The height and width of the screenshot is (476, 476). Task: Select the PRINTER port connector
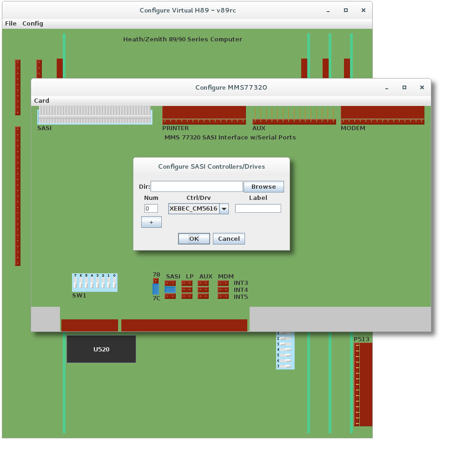(204, 115)
